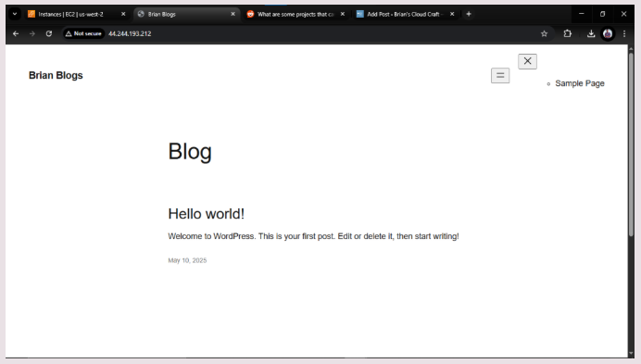The width and height of the screenshot is (641, 364).
Task: Toggle the hamburger navigation menu button
Action: pos(500,75)
